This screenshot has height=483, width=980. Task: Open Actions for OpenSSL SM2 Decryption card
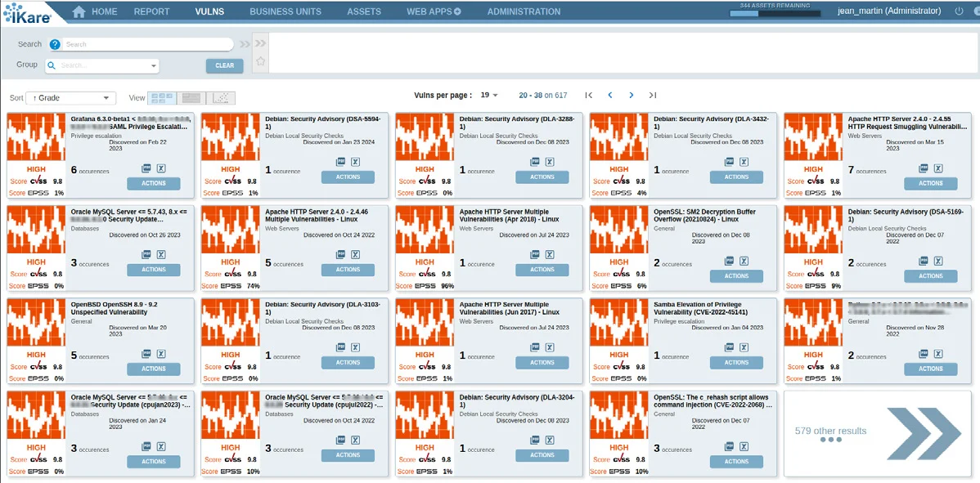pyautogui.click(x=736, y=275)
